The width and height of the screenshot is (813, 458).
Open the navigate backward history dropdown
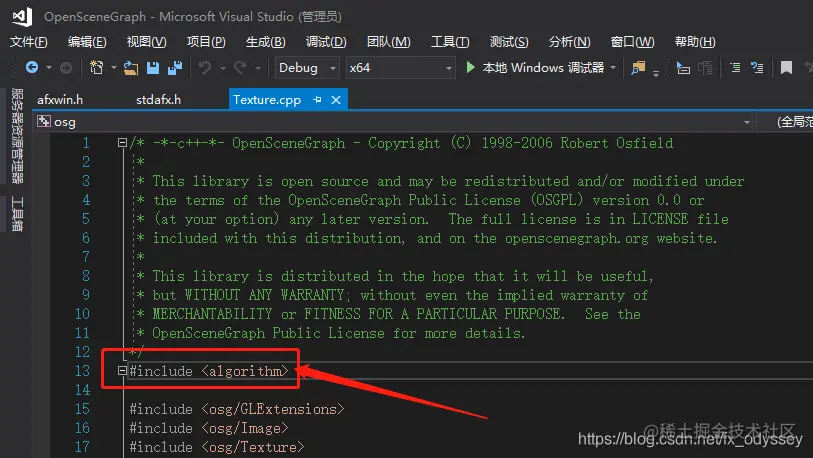[x=49, y=68]
